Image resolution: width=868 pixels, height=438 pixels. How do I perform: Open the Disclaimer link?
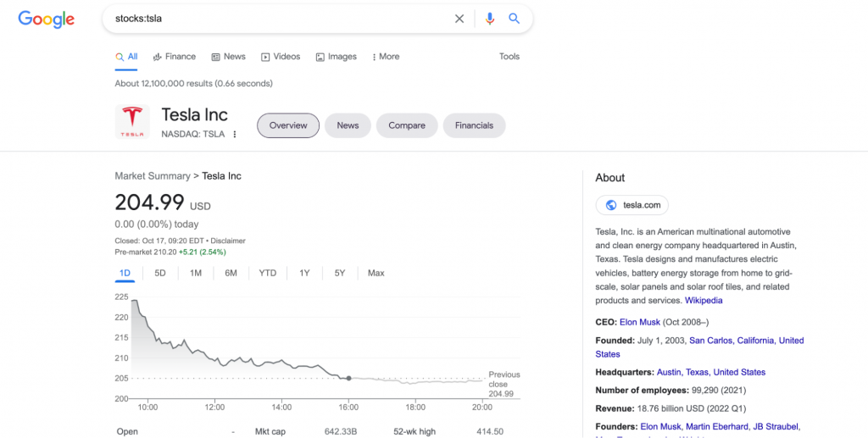point(228,241)
